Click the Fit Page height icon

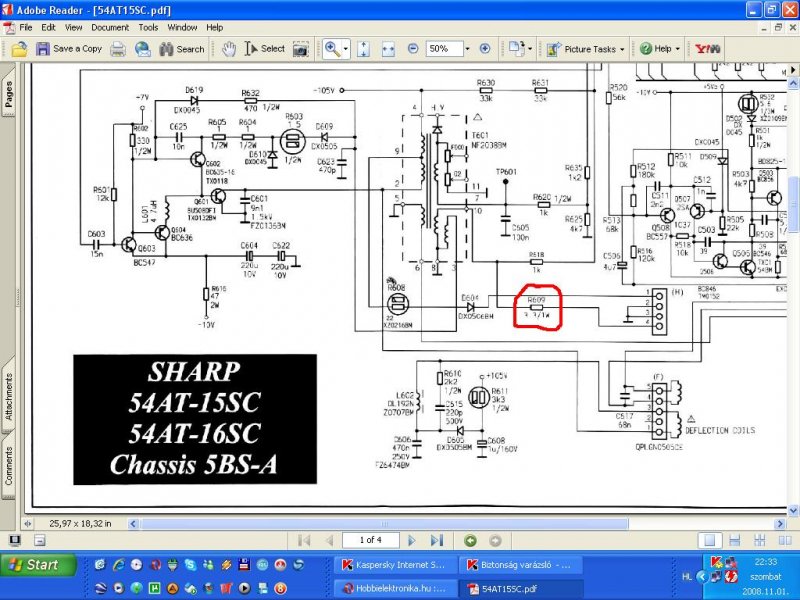(363, 49)
